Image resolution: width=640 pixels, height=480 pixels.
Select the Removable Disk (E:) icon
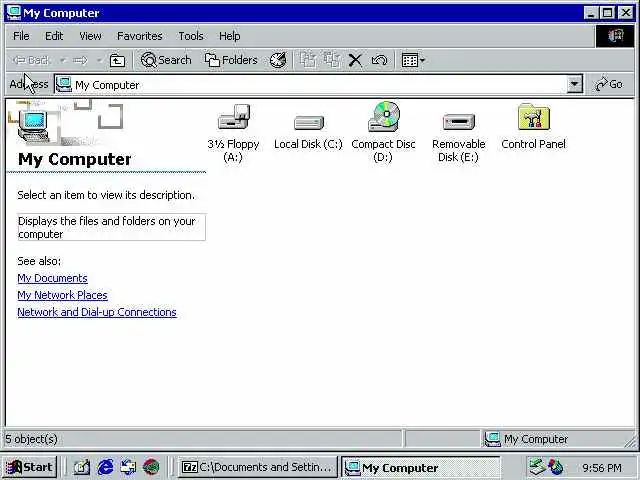[459, 122]
